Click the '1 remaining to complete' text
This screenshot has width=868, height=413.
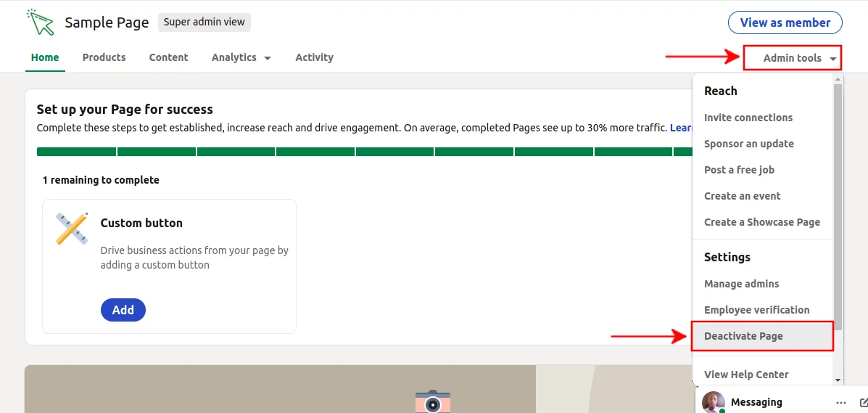point(101,180)
